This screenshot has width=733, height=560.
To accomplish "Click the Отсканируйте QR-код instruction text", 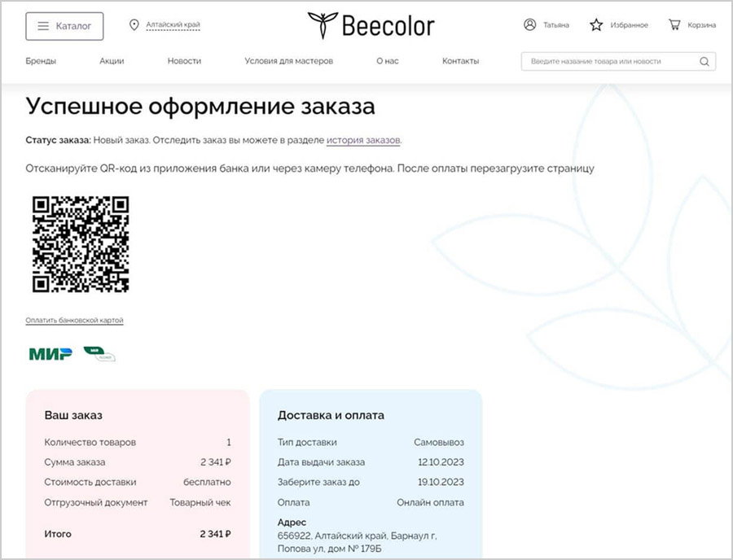I will click(x=310, y=168).
